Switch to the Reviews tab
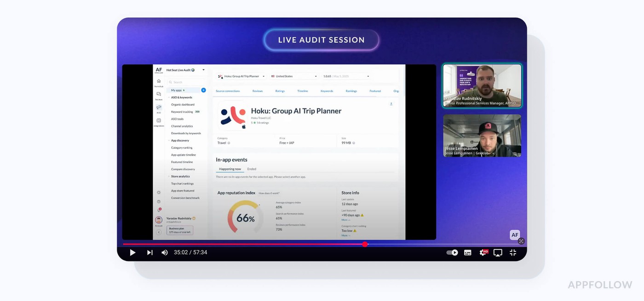Image resolution: width=644 pixels, height=301 pixels. click(x=258, y=91)
